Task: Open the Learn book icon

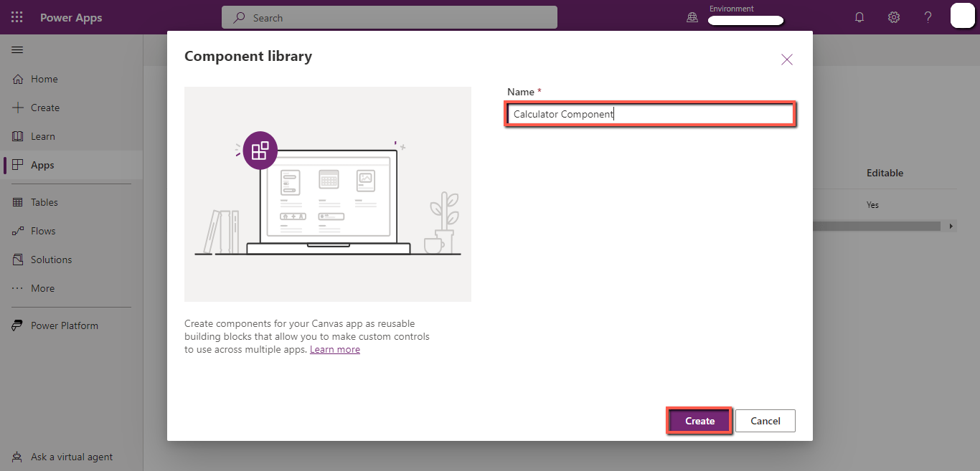Action: [x=18, y=136]
